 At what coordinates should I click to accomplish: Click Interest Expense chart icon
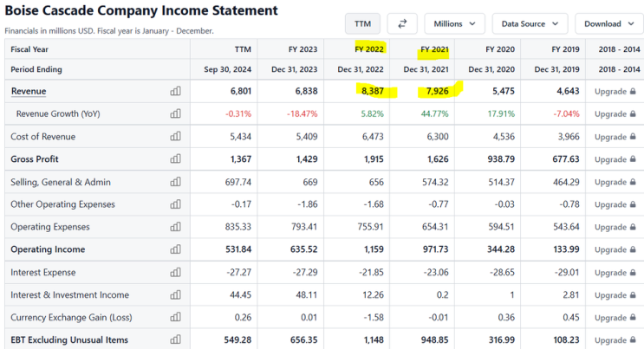click(176, 272)
